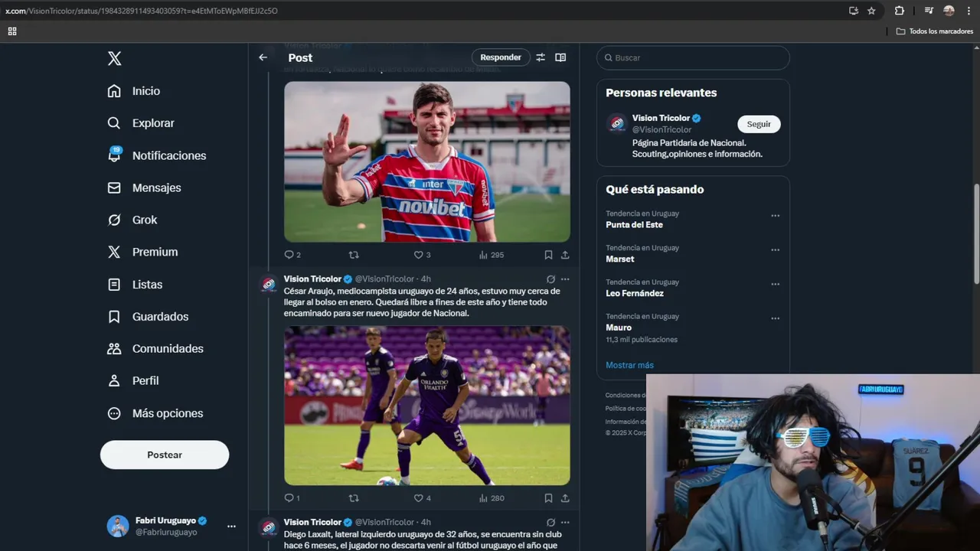Open media control icon in Chrome toolbar
The height and width of the screenshot is (551, 980).
tap(929, 11)
